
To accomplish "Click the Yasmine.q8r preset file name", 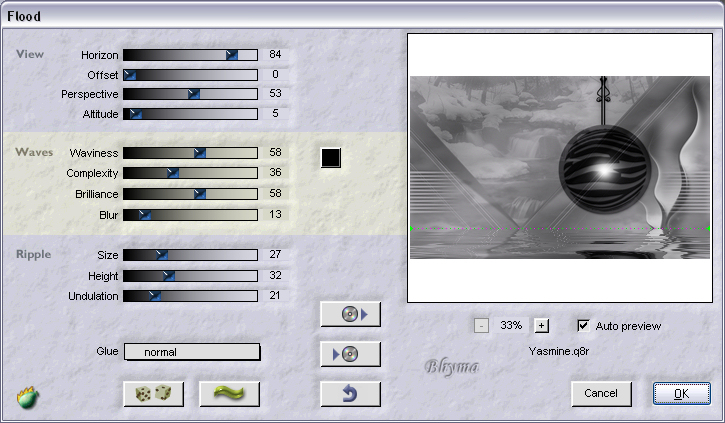I will (559, 351).
